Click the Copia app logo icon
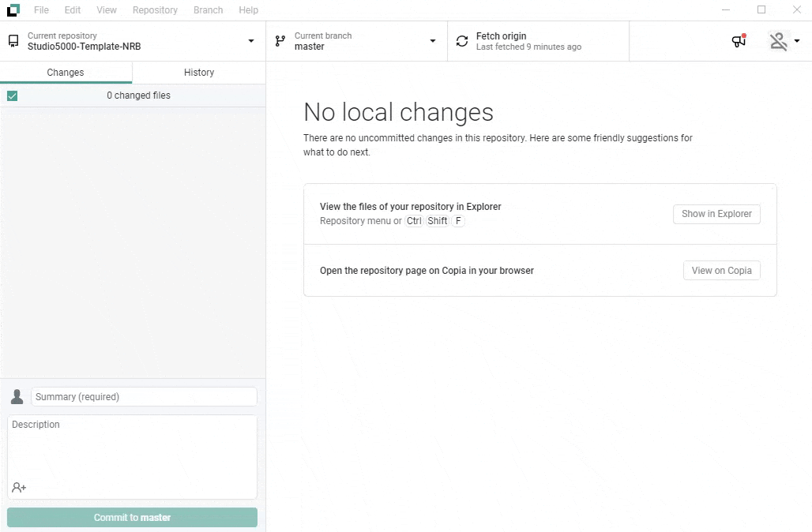This screenshot has width=812, height=532. point(13,10)
